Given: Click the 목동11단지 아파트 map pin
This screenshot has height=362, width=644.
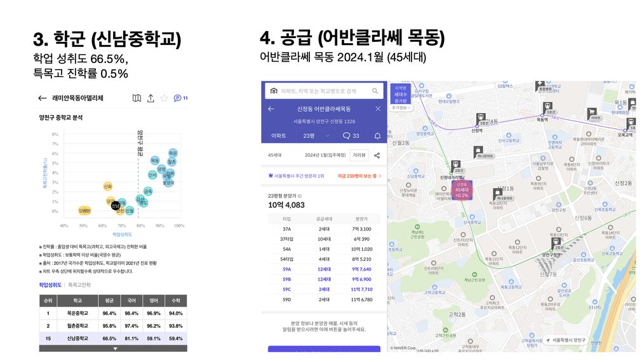Looking at the screenshot, I should pos(493,254).
